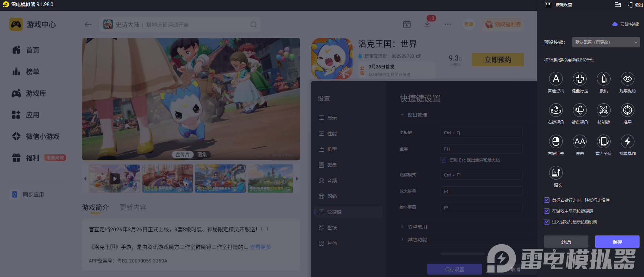The width and height of the screenshot is (644, 277).
Task: Show previous screenshots with the left arrow
Action: [x=85, y=179]
